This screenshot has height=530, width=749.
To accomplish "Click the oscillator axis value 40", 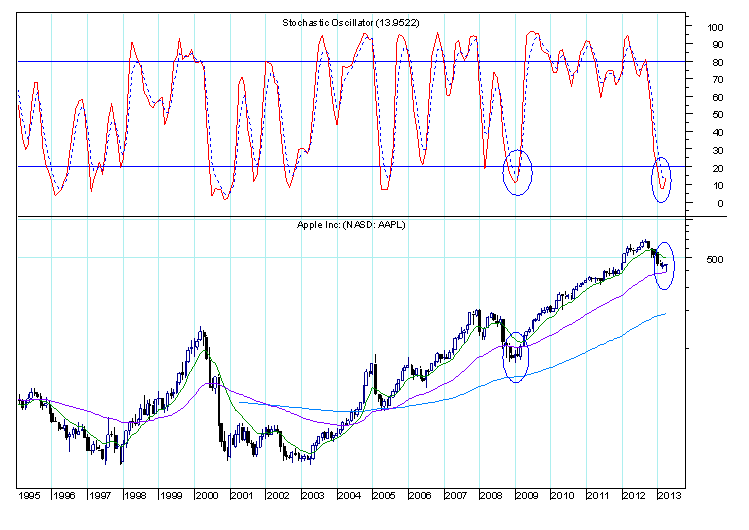I will point(717,132).
